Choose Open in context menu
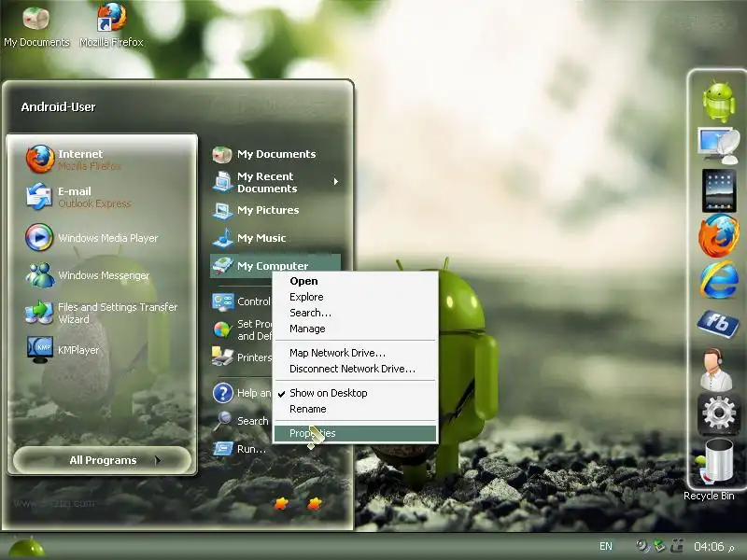This screenshot has width=747, height=560. click(x=356, y=281)
